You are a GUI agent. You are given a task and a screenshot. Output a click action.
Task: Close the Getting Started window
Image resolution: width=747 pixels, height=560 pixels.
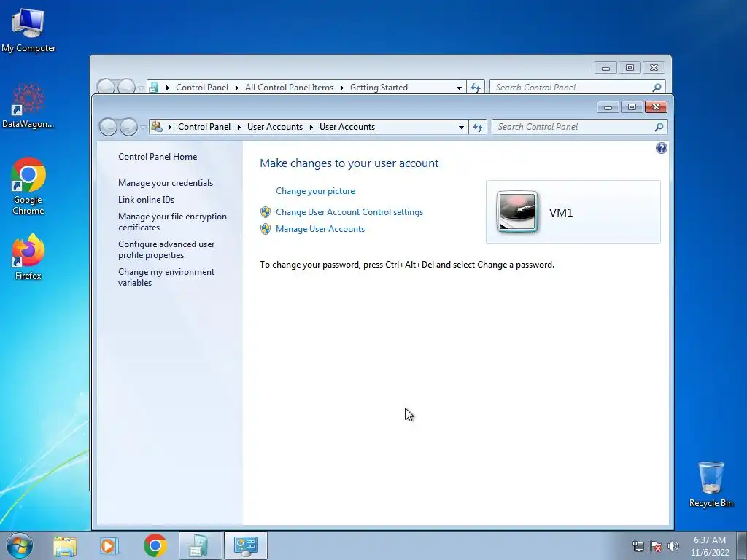coord(654,68)
